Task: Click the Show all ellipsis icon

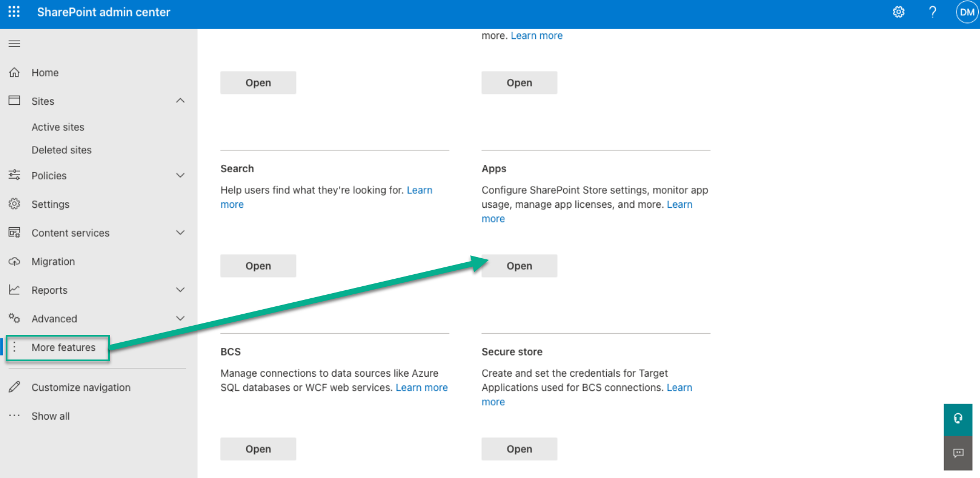Action: coord(14,416)
